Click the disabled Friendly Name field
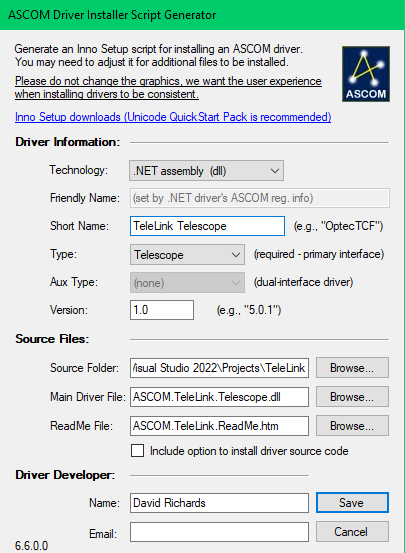 pos(260,198)
